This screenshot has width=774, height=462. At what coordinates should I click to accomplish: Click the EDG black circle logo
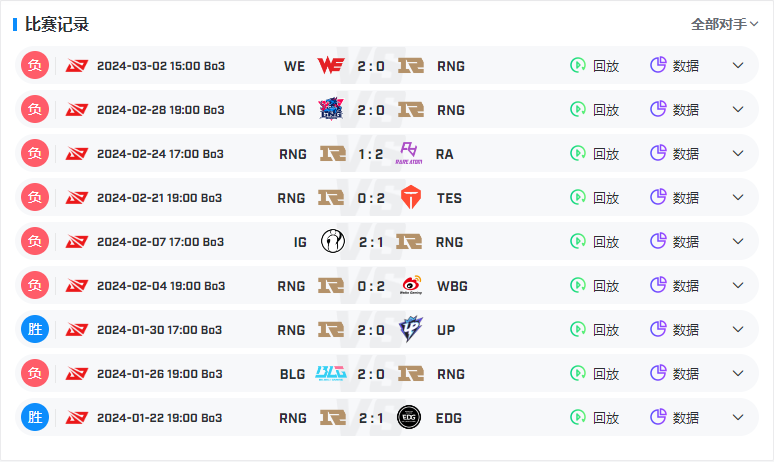(x=409, y=417)
